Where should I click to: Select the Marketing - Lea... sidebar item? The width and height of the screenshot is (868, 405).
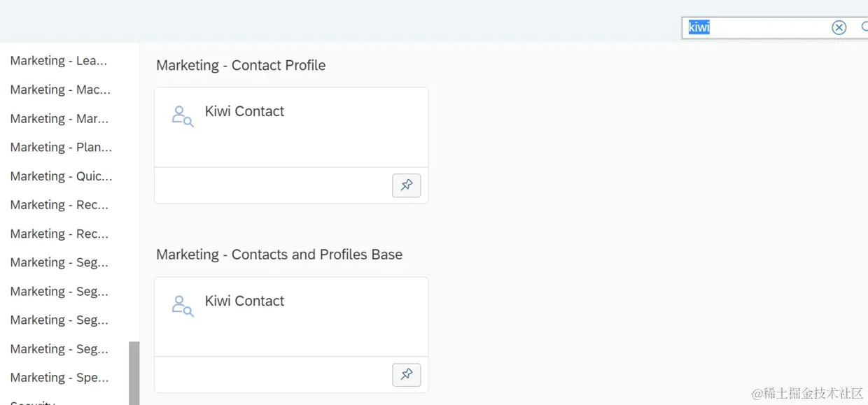[x=59, y=61]
